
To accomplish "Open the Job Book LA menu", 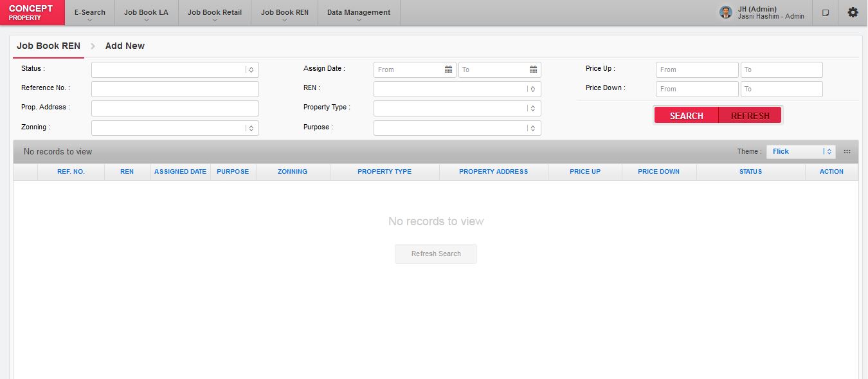I will click(x=146, y=13).
